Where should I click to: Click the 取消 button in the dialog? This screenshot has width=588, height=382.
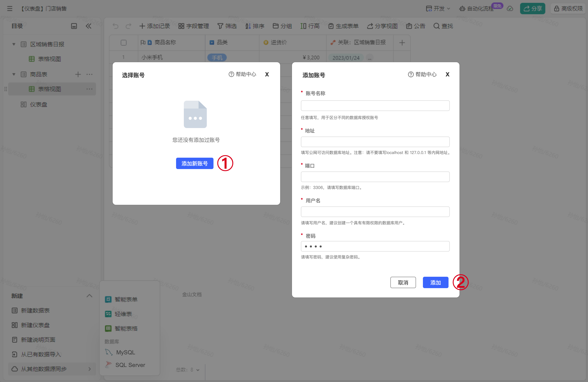pos(403,282)
